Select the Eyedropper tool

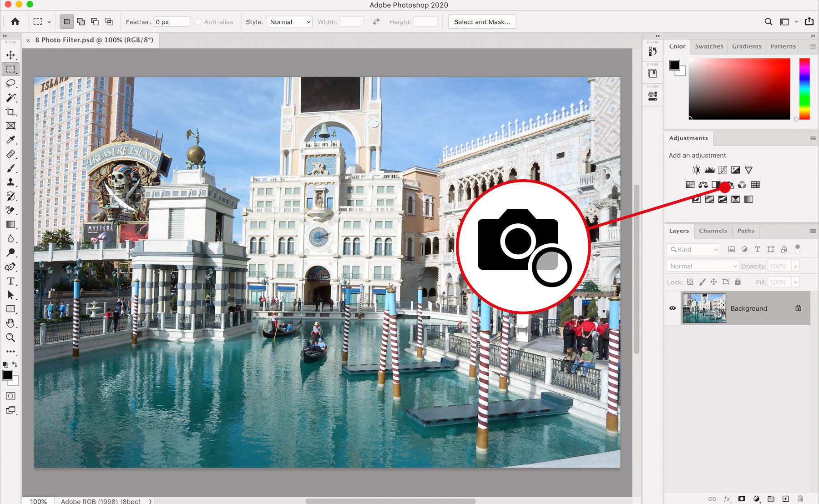coord(10,140)
